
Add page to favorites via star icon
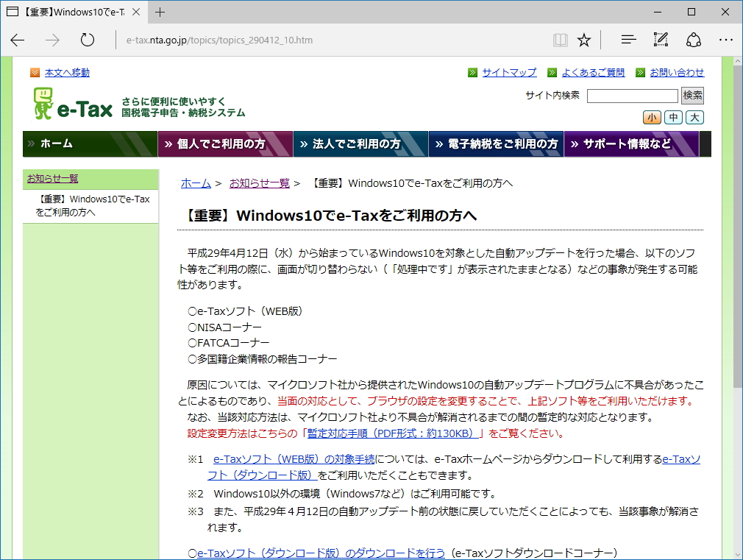[x=583, y=40]
